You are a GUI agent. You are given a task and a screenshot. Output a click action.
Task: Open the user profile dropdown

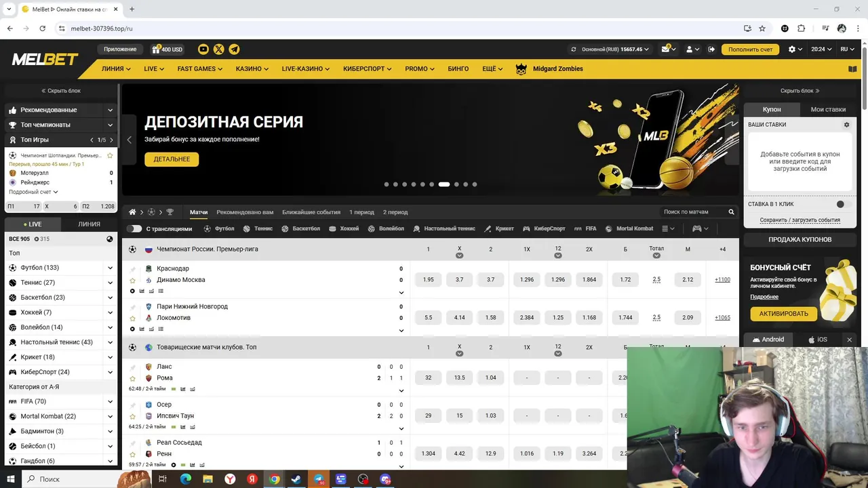692,49
